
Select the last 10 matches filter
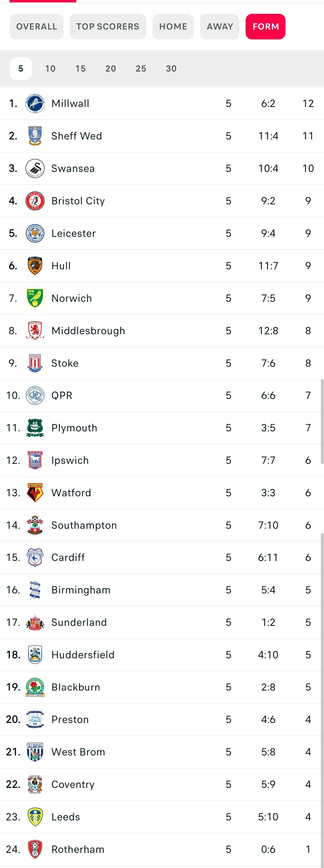tap(50, 69)
